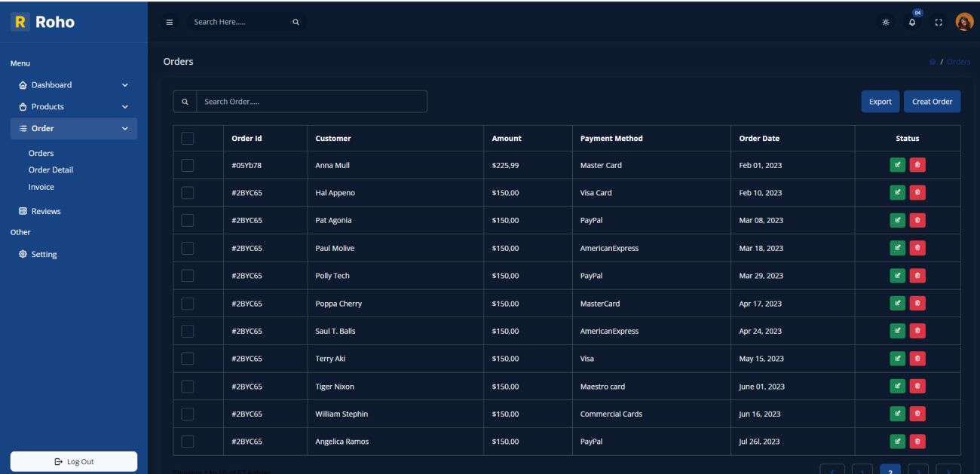Viewport: 980px width, 474px height.
Task: Expand the Products menu
Action: (73, 106)
